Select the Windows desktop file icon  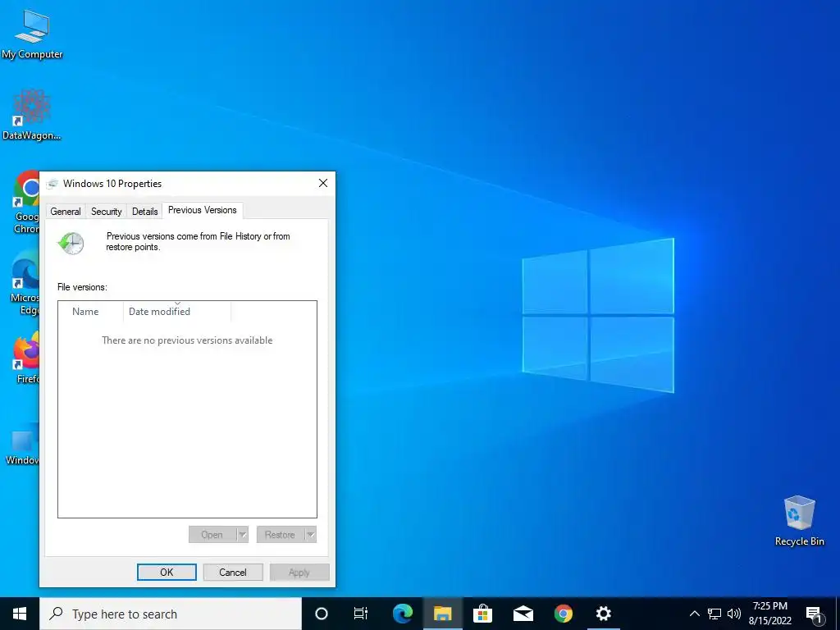pos(22,445)
